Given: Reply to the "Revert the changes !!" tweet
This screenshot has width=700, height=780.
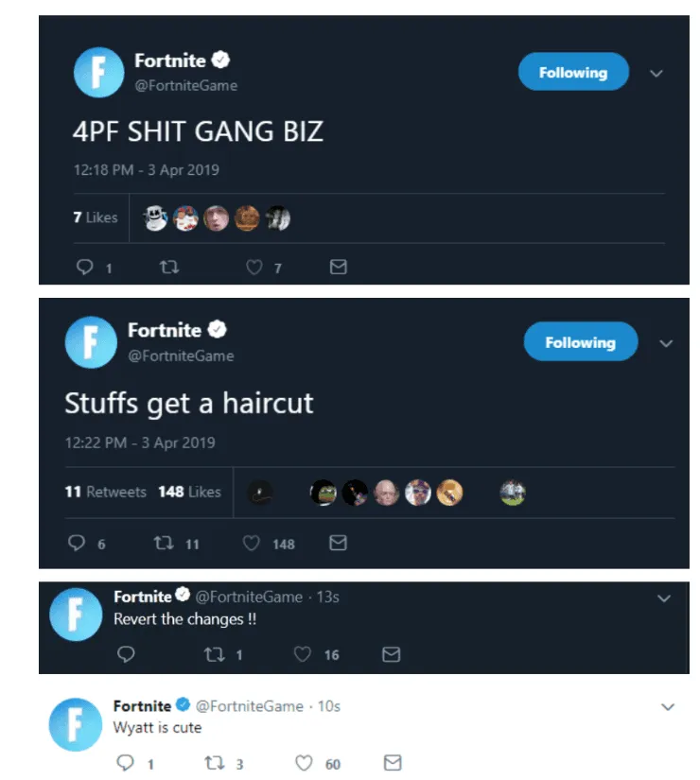Looking at the screenshot, I should [x=125, y=654].
